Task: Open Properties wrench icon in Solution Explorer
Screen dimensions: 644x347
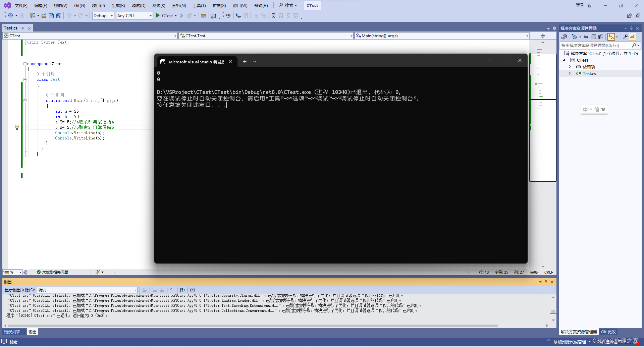Action: coord(625,37)
